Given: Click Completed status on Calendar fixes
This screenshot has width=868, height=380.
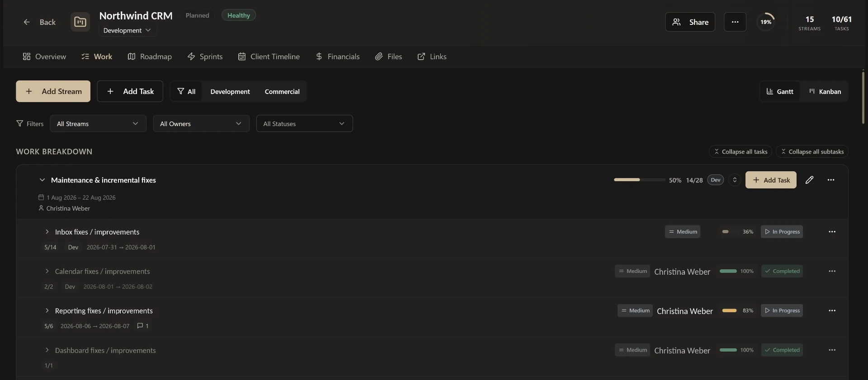Looking at the screenshot, I should coord(782,271).
